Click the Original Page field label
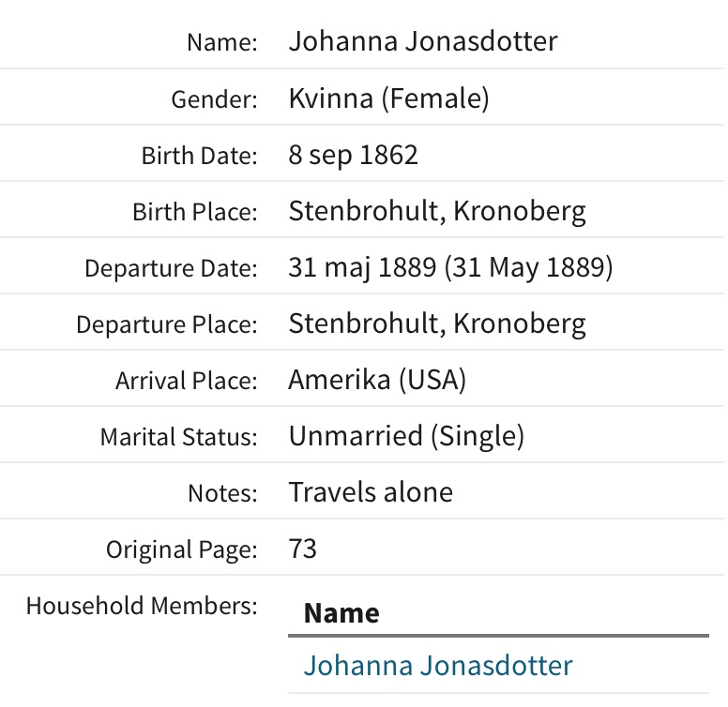The image size is (728, 707). coord(181,549)
